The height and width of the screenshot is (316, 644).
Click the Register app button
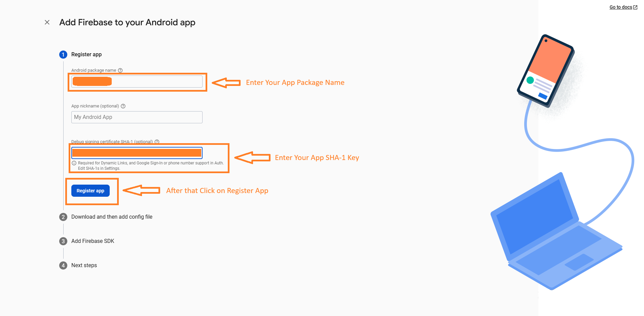(91, 191)
